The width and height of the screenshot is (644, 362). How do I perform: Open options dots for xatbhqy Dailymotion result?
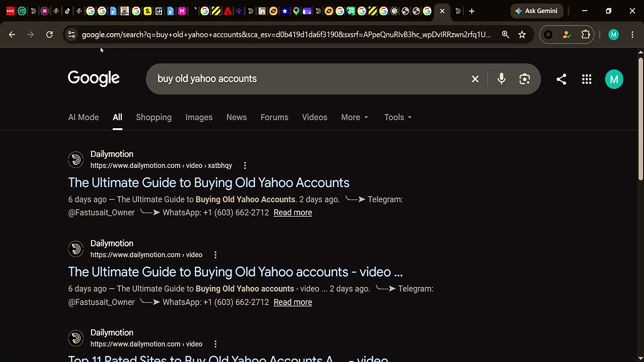click(245, 165)
